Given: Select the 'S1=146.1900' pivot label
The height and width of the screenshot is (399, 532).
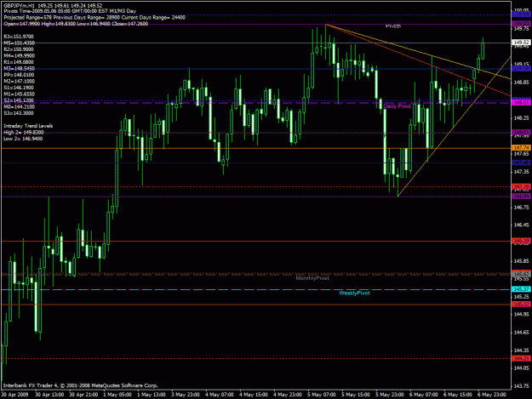Looking at the screenshot, I should coord(19,88).
